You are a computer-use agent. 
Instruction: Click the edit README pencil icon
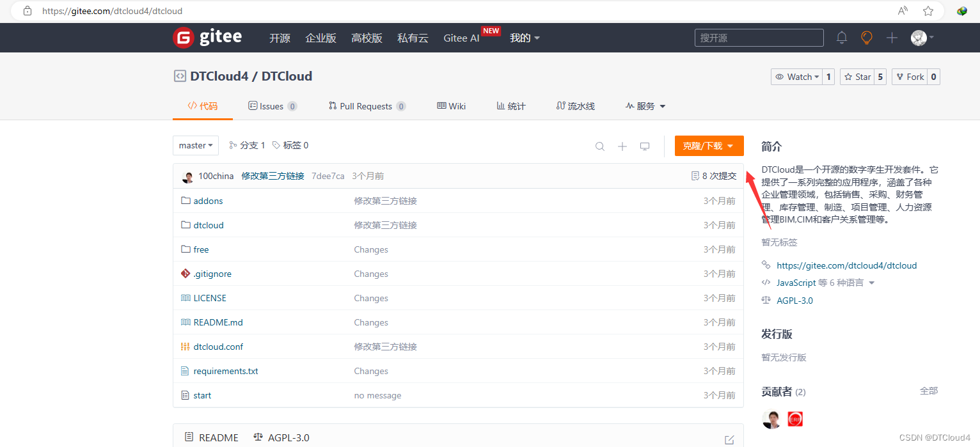(729, 439)
